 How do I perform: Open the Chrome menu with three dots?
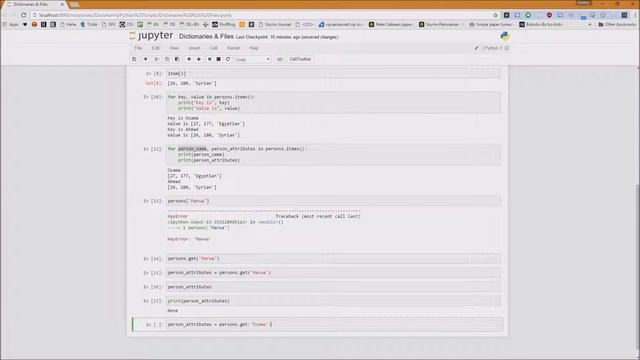pyautogui.click(x=635, y=15)
